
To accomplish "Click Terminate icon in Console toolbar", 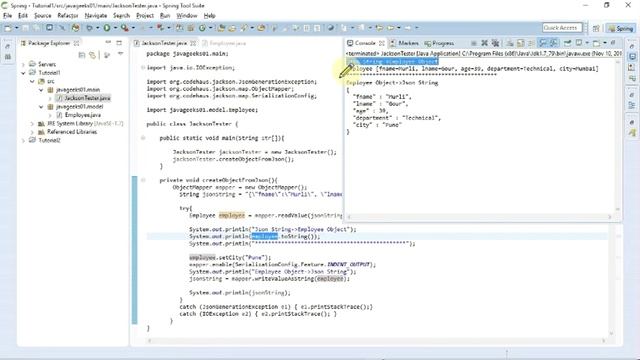I will point(473,43).
